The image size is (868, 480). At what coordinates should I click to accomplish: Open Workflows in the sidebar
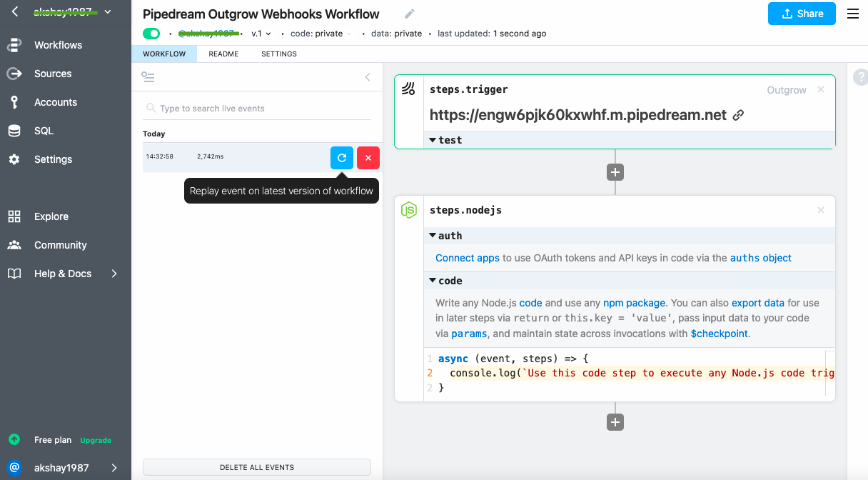pyautogui.click(x=58, y=45)
